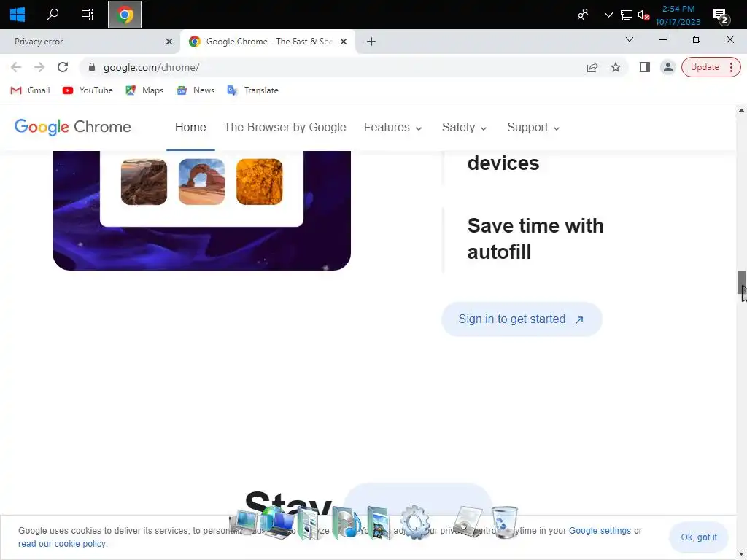Image resolution: width=747 pixels, height=560 pixels.
Task: Open the notification center with 2 notifications
Action: point(721,16)
